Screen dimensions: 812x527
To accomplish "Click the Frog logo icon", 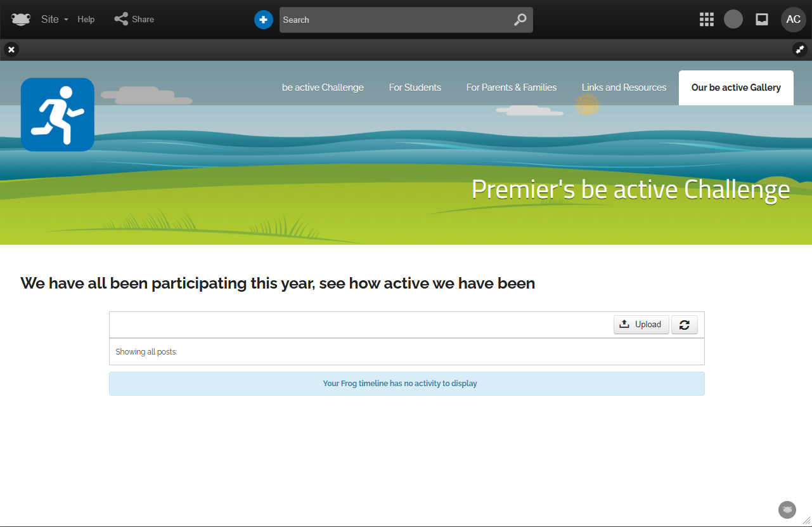I will pos(21,20).
